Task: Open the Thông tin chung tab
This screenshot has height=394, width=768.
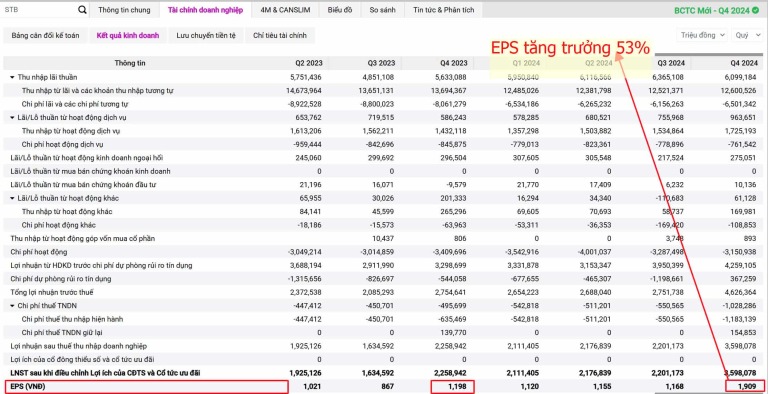Action: [x=124, y=10]
